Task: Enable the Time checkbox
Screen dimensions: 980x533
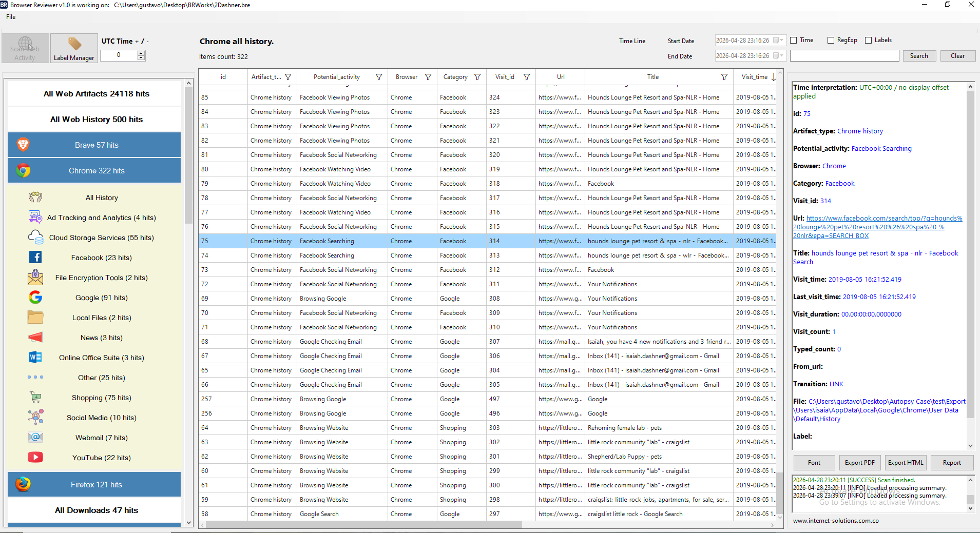Action: [794, 40]
